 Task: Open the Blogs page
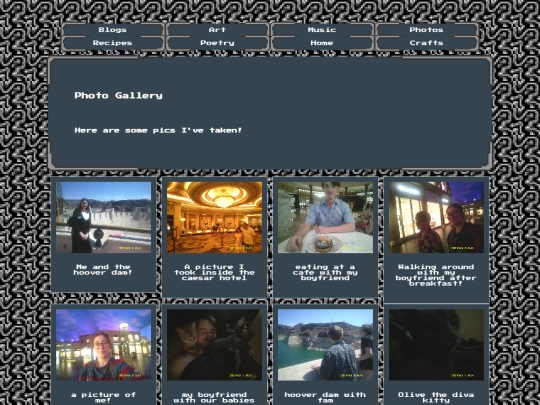[112, 30]
